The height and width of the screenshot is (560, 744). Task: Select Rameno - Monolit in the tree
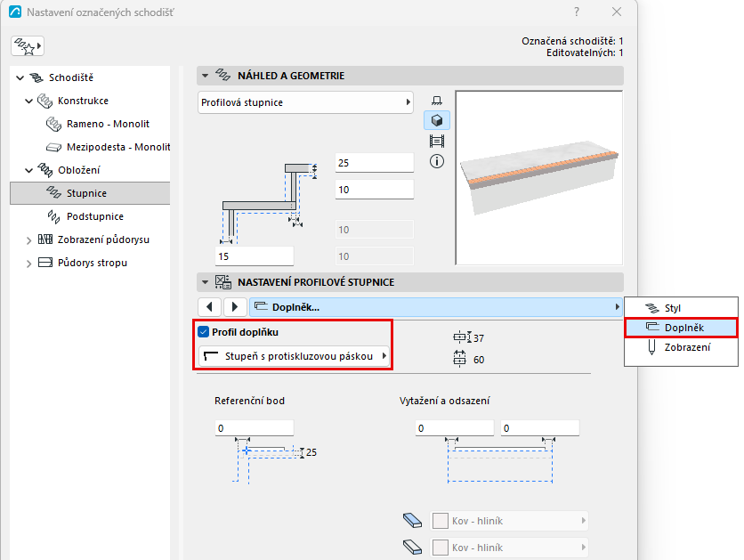[108, 124]
